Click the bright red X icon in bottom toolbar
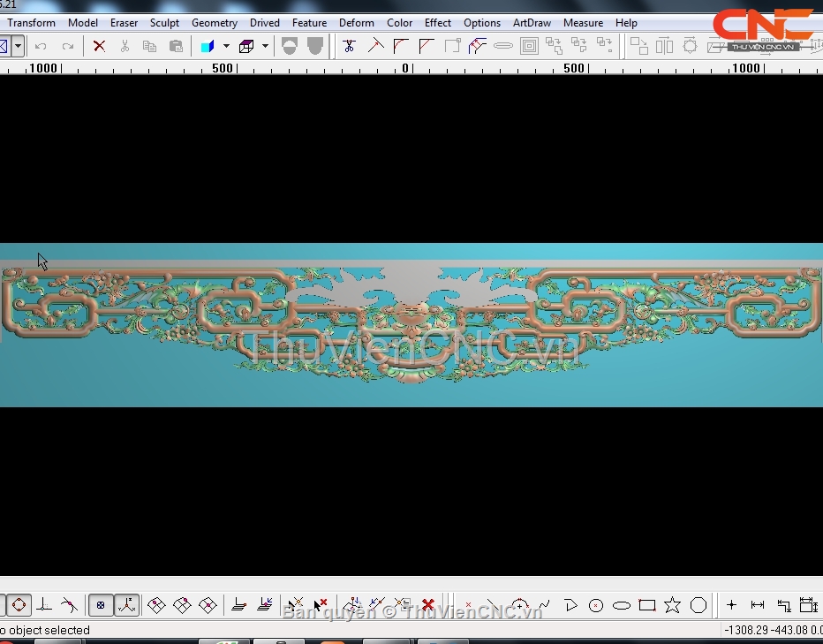Viewport: 823px width, 644px height. (428, 605)
